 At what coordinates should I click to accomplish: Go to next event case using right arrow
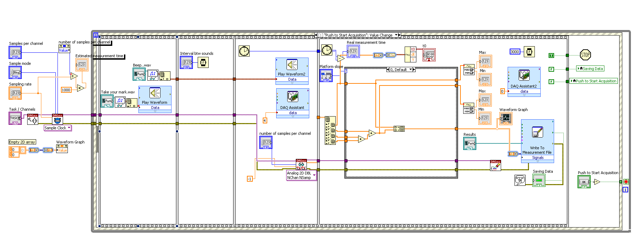point(399,35)
